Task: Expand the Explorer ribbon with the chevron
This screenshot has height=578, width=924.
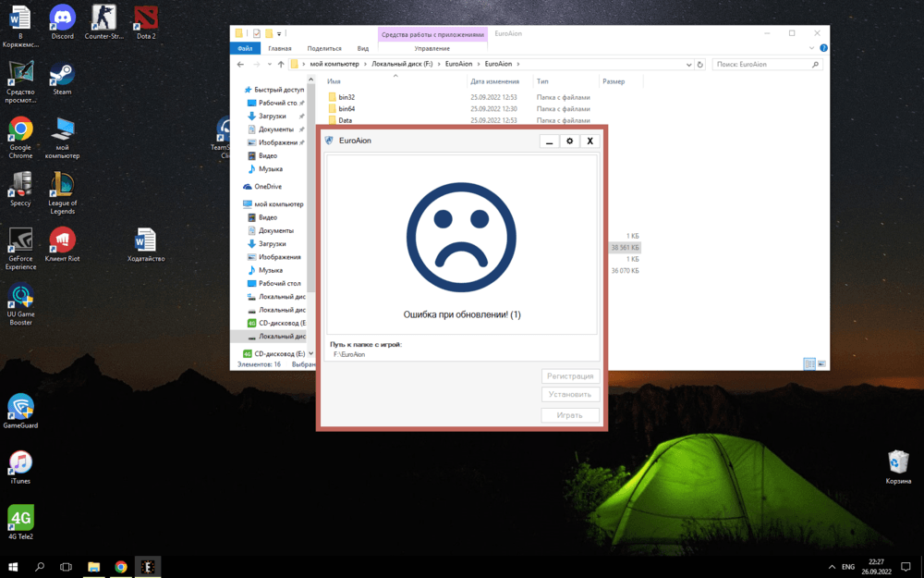Action: pos(813,48)
